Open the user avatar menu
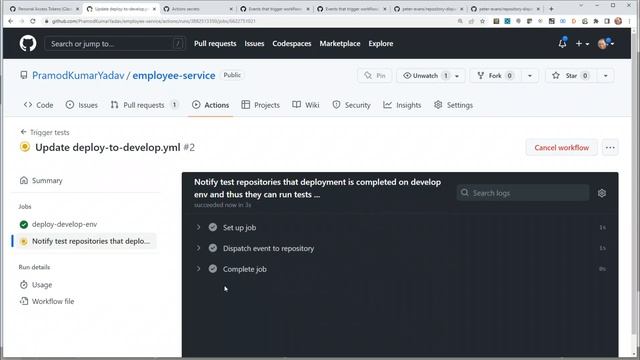This screenshot has height=360, width=640. click(605, 44)
